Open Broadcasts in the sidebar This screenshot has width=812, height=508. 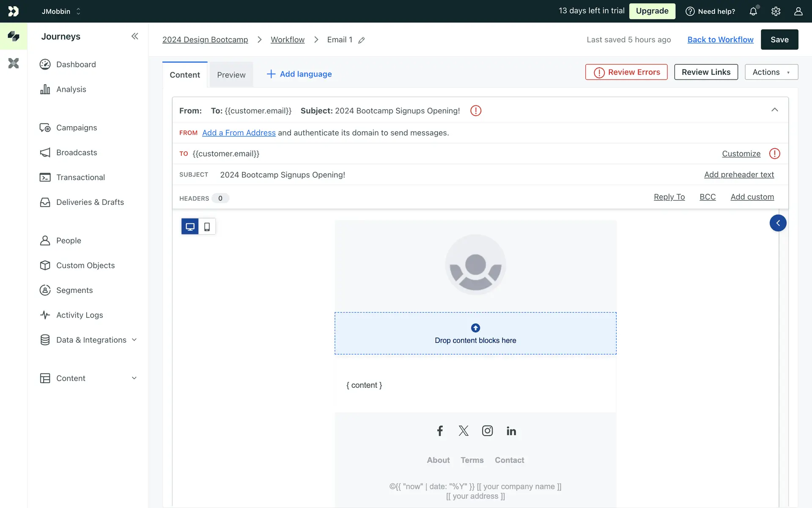coord(77,152)
